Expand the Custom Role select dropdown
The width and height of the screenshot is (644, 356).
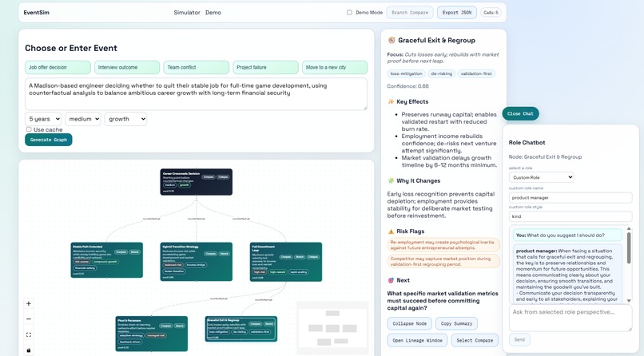[541, 177]
